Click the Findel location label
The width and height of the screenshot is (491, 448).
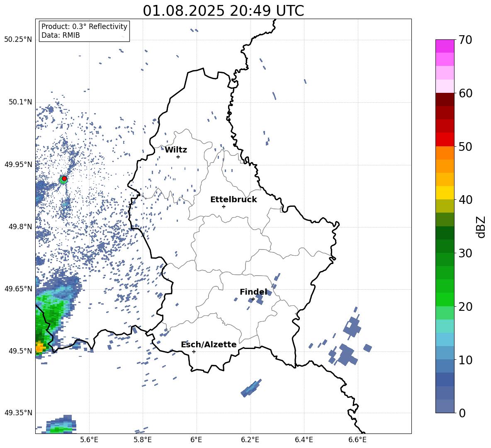click(x=254, y=292)
